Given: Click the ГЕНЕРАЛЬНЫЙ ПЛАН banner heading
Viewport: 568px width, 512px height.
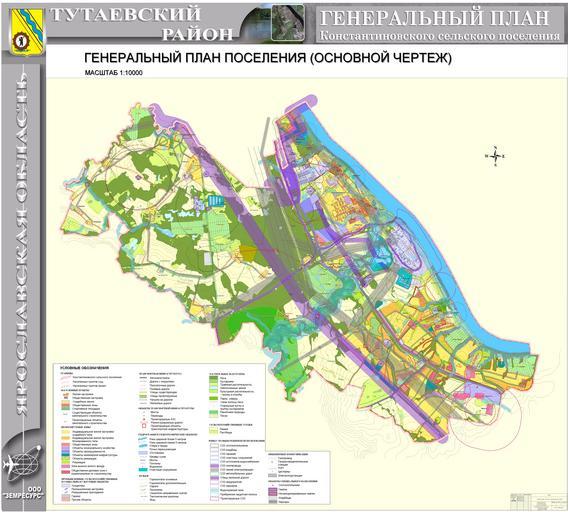Looking at the screenshot, I should tap(434, 17).
